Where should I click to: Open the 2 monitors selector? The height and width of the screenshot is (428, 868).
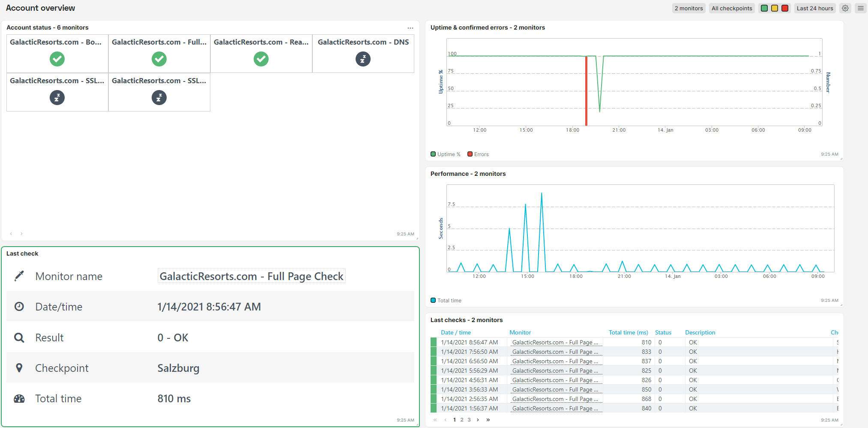688,8
